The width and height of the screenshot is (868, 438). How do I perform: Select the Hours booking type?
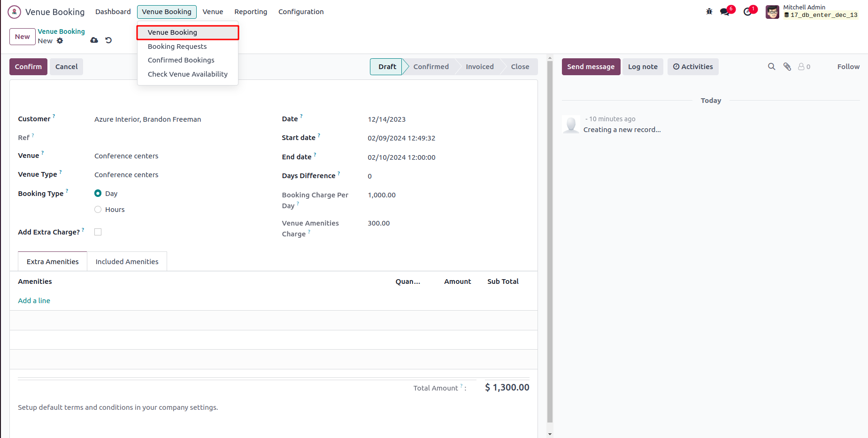pyautogui.click(x=98, y=210)
